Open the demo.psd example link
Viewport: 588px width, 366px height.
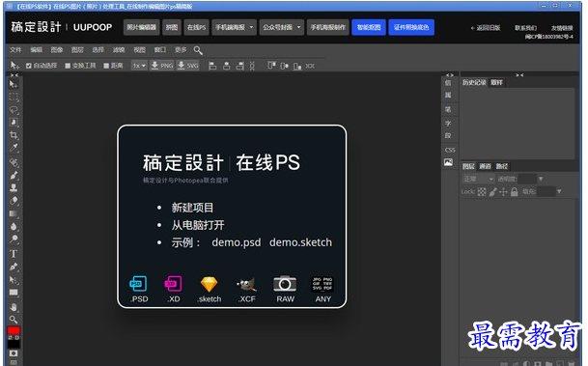(237, 242)
